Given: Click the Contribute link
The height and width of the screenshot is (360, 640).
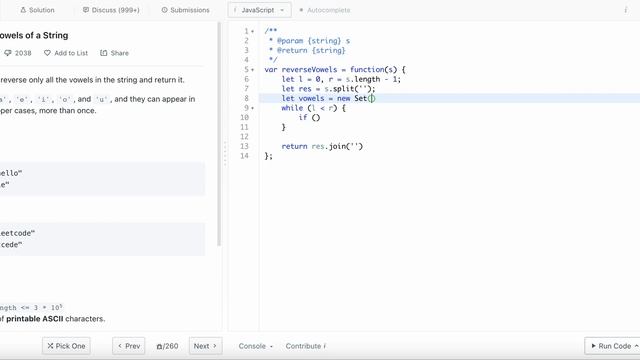Looking at the screenshot, I should pos(305,346).
